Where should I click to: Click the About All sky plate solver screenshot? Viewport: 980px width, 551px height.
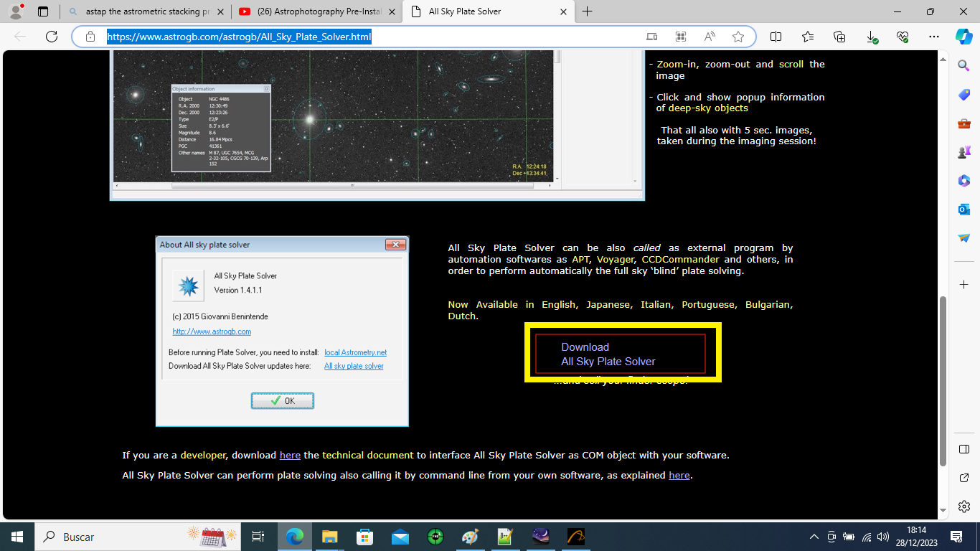point(282,331)
